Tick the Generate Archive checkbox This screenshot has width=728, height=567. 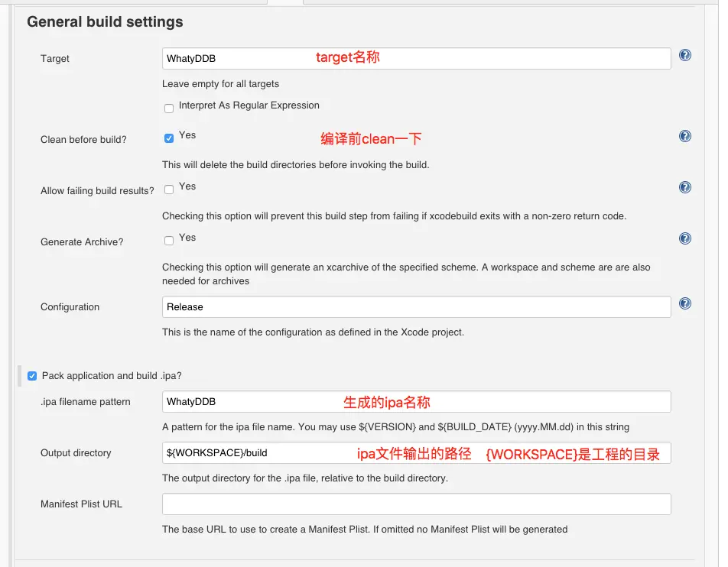(x=169, y=241)
